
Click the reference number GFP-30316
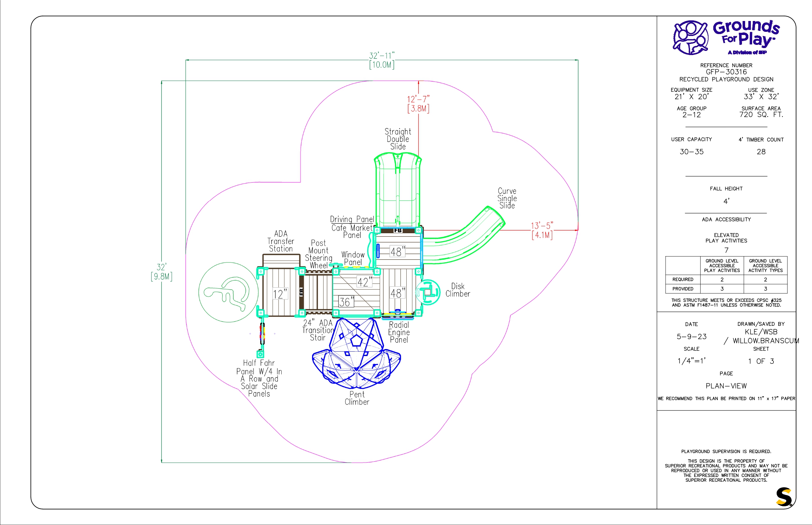[x=726, y=72]
